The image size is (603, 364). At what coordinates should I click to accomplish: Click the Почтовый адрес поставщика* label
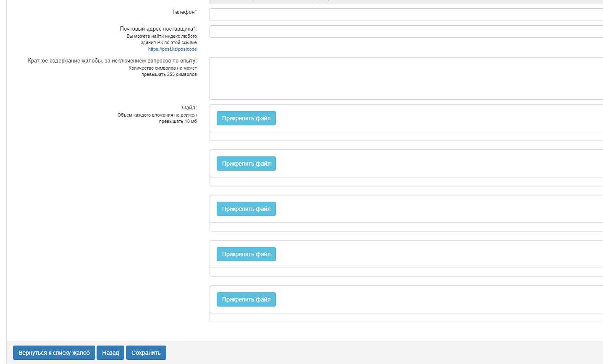point(158,29)
